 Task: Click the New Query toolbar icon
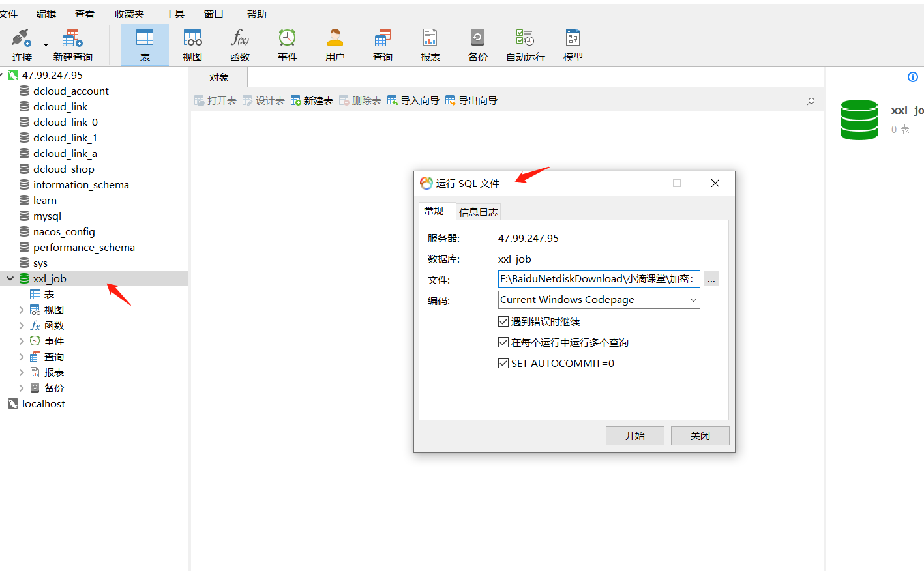coord(72,45)
